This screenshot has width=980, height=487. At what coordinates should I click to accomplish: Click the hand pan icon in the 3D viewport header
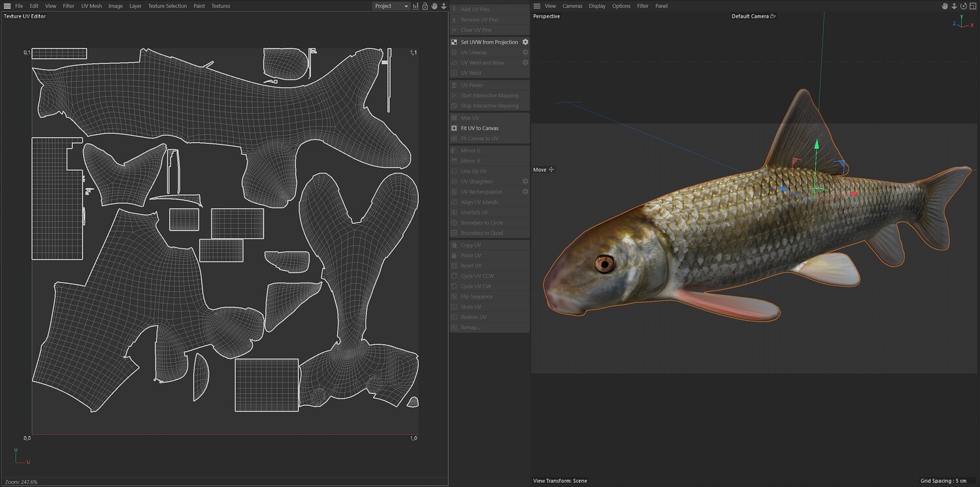(945, 6)
